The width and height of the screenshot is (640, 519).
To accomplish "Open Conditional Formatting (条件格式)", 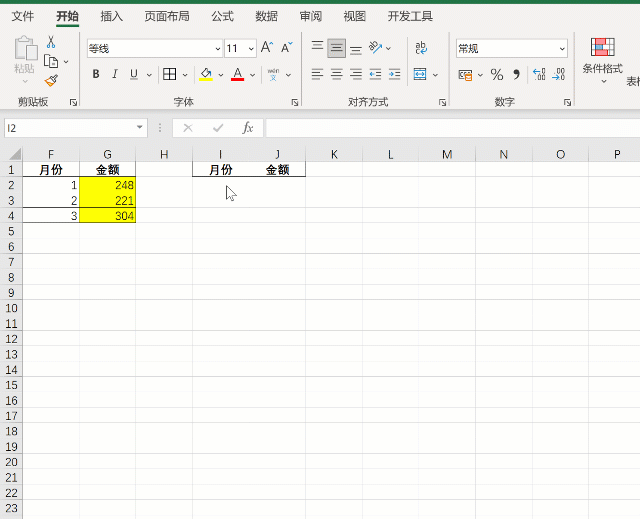I will (602, 56).
